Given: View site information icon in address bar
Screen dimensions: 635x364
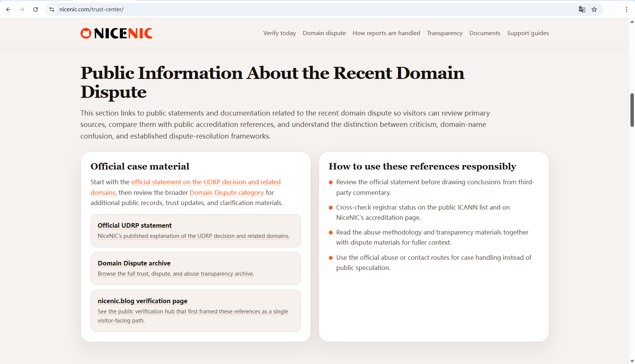Looking at the screenshot, I should (x=52, y=9).
